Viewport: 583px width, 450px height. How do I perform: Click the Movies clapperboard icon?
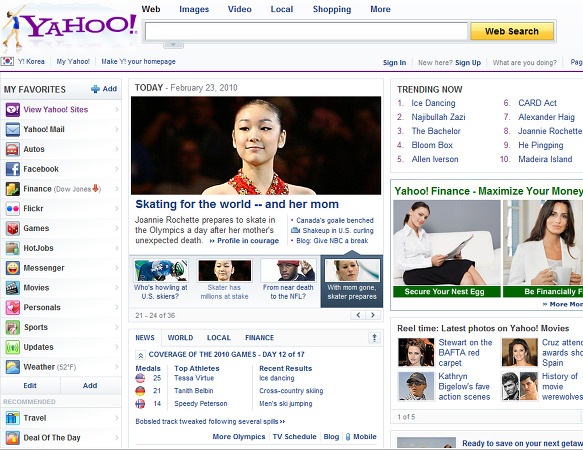pyautogui.click(x=13, y=288)
